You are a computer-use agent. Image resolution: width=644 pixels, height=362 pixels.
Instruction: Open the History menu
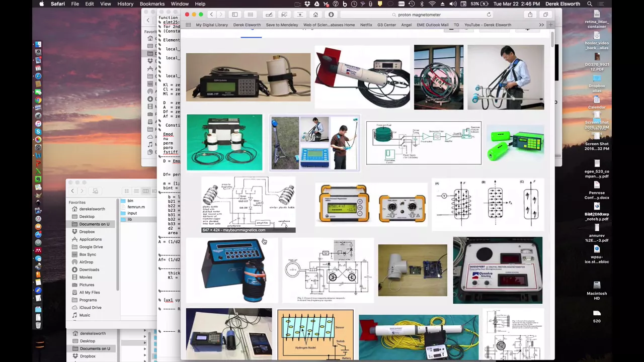point(125,4)
